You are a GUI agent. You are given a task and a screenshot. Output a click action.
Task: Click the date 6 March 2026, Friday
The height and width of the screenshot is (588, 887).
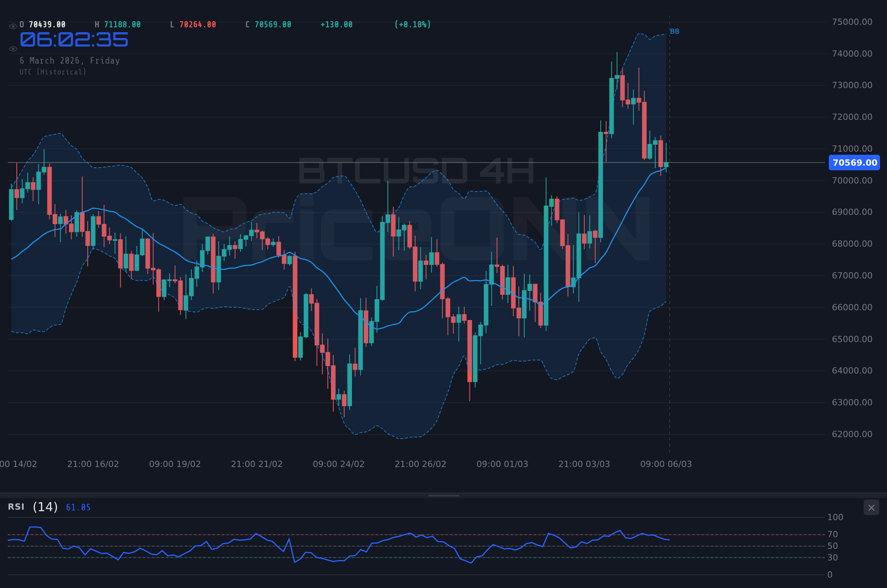[70, 61]
